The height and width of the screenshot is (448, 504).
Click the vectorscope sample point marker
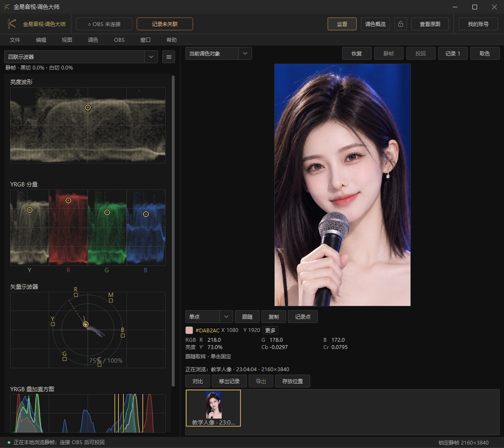point(85,324)
